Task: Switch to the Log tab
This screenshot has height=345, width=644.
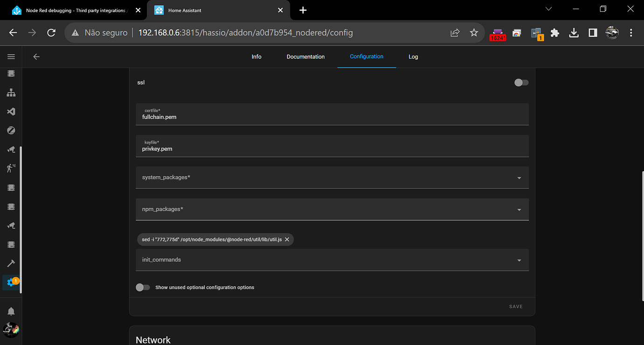Action: (x=413, y=56)
